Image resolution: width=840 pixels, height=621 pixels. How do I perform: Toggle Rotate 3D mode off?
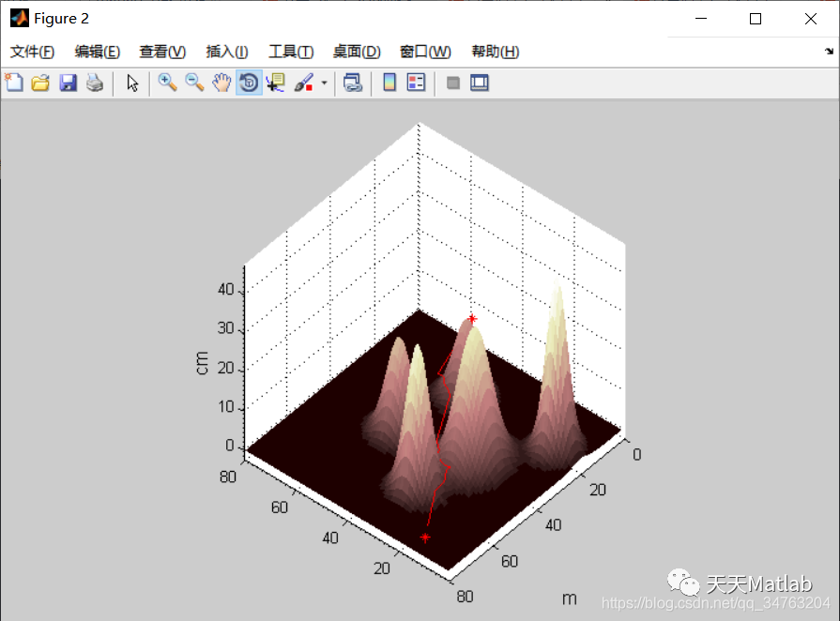click(249, 83)
